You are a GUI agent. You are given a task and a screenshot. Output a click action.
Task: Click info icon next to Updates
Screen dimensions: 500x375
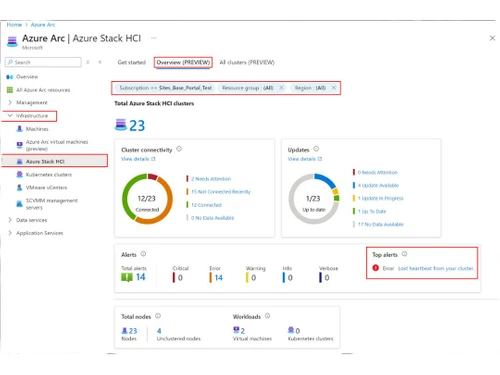316,149
